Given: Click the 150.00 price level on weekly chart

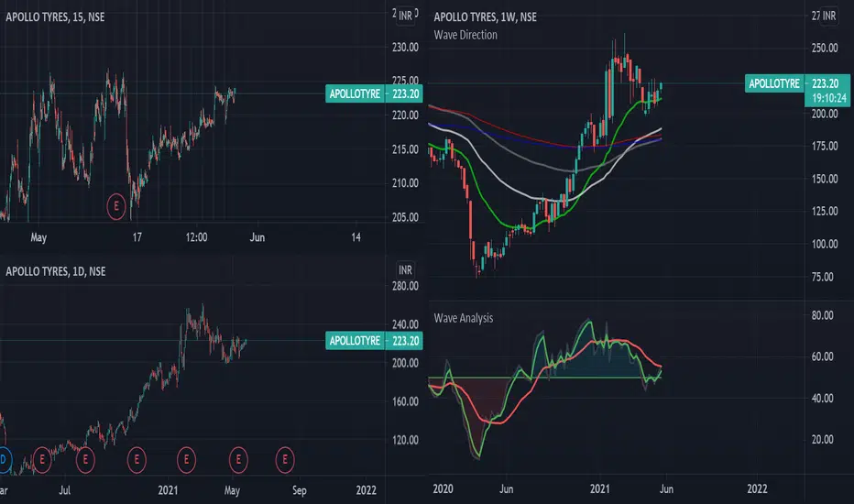Looking at the screenshot, I should [x=825, y=179].
